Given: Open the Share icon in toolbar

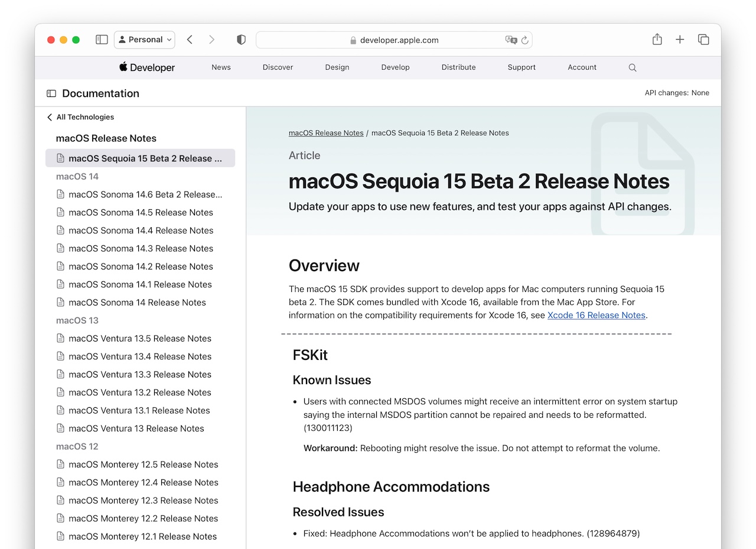Looking at the screenshot, I should click(x=657, y=39).
